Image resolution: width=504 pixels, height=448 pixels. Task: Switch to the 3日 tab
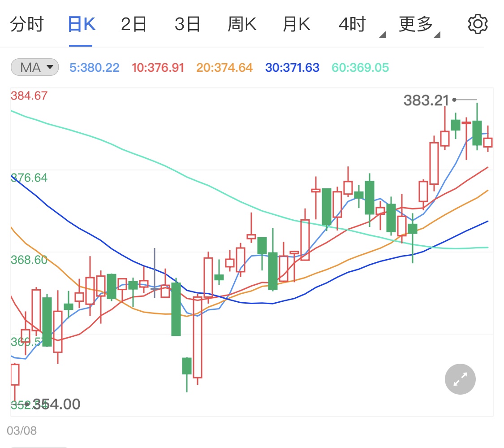click(x=187, y=24)
